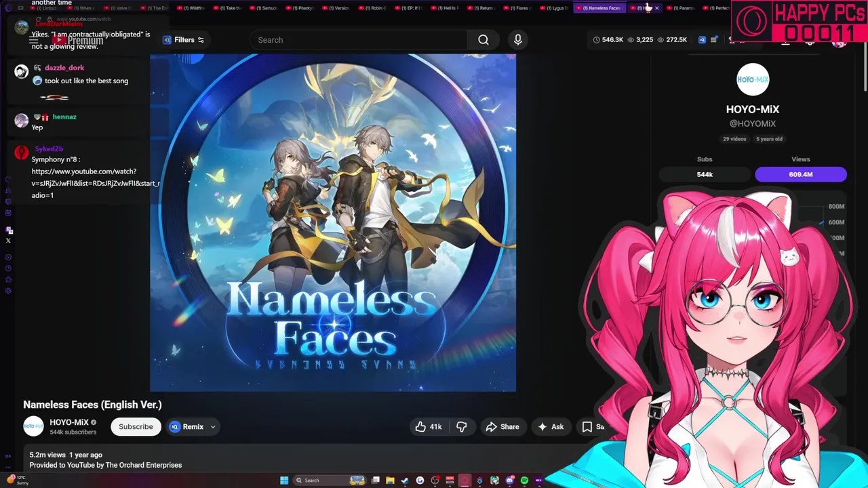Open the Views stat pill 609.4M
This screenshot has width=868, height=488.
pos(801,174)
